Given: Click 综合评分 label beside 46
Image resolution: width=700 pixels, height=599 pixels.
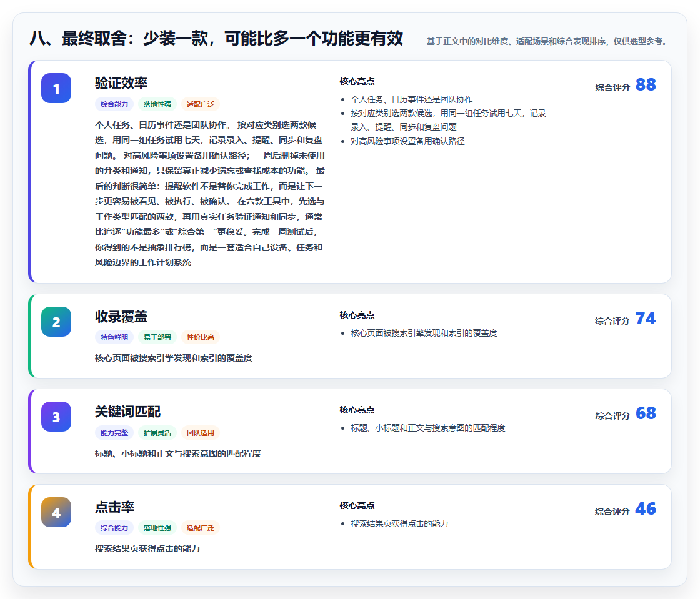Looking at the screenshot, I should pyautogui.click(x=612, y=511).
